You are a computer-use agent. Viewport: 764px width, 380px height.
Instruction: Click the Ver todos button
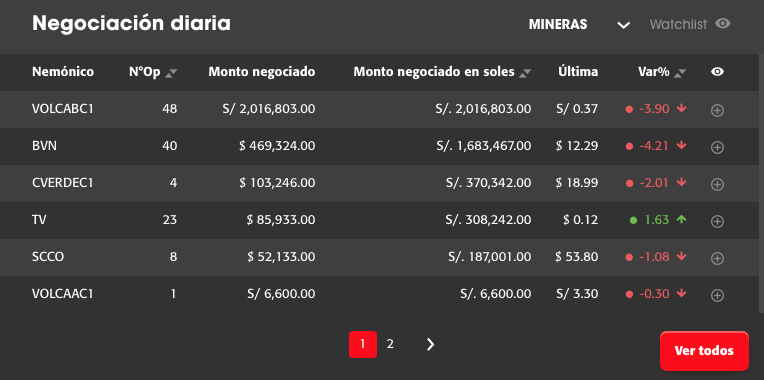click(x=704, y=351)
